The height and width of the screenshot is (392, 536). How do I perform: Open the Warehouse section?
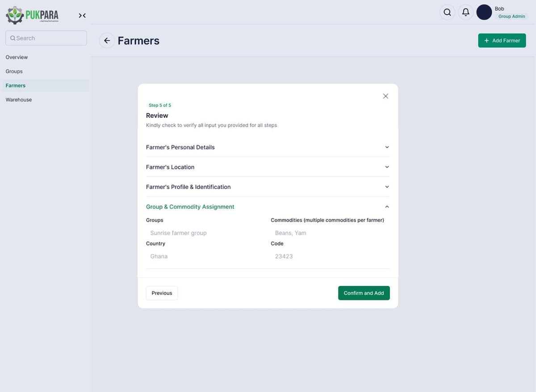[18, 100]
